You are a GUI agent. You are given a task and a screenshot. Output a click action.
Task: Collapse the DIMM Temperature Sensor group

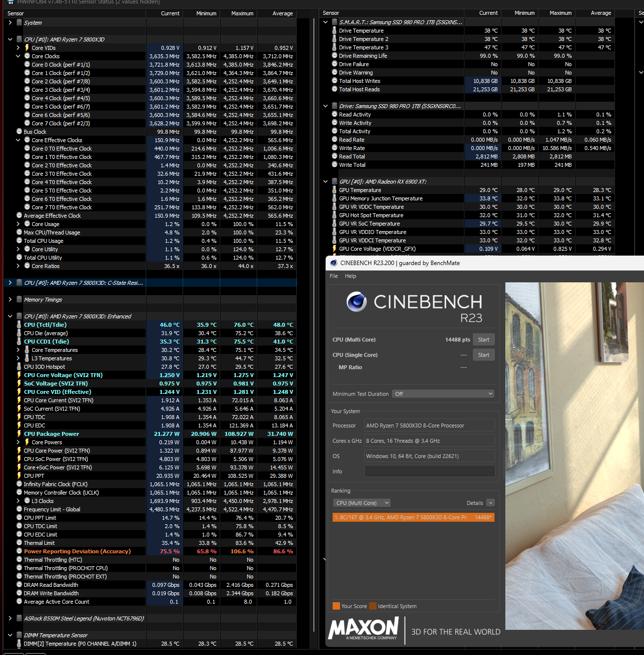pos(10,635)
